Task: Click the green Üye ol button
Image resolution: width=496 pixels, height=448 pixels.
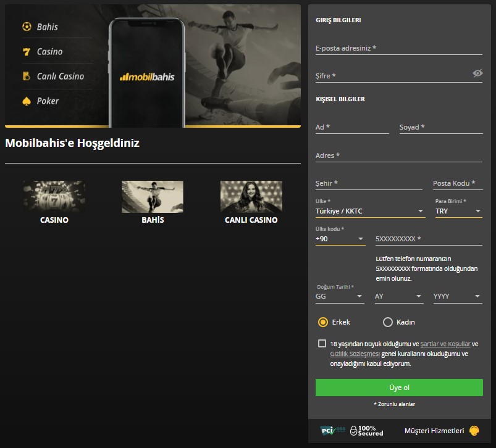Action: (399, 388)
